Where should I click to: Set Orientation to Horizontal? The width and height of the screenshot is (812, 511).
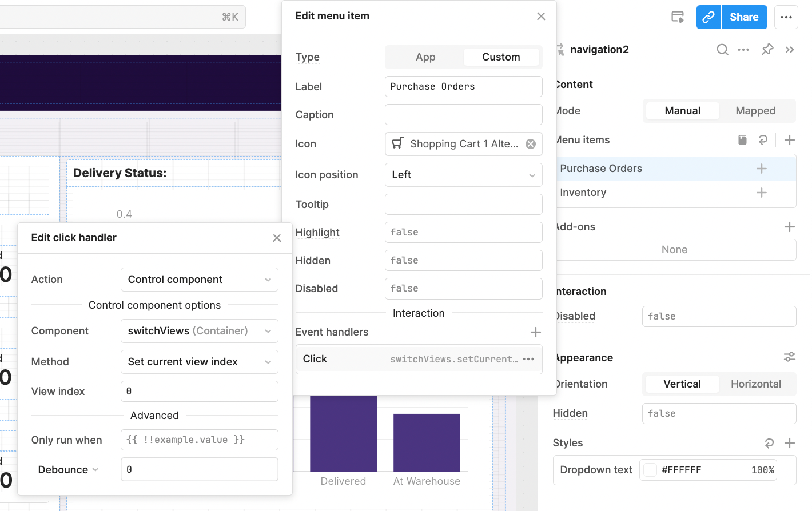coord(756,384)
